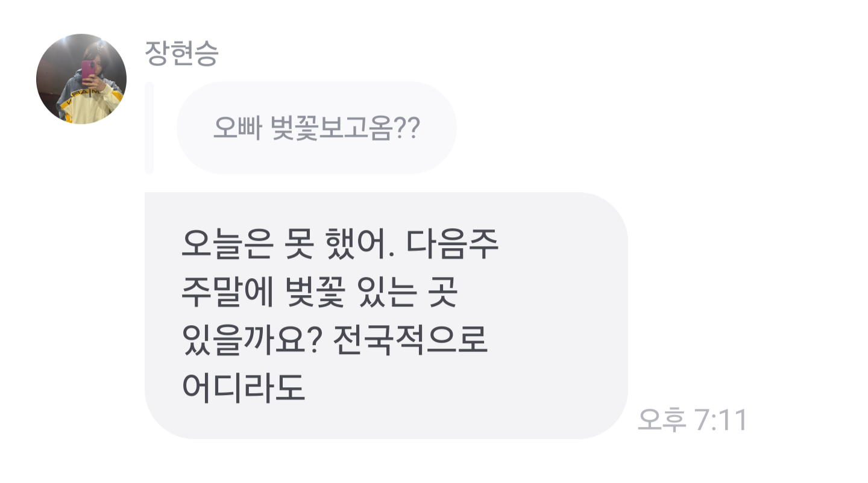Tap the line 주말에 벚꽃 있는 곳

[321, 295]
